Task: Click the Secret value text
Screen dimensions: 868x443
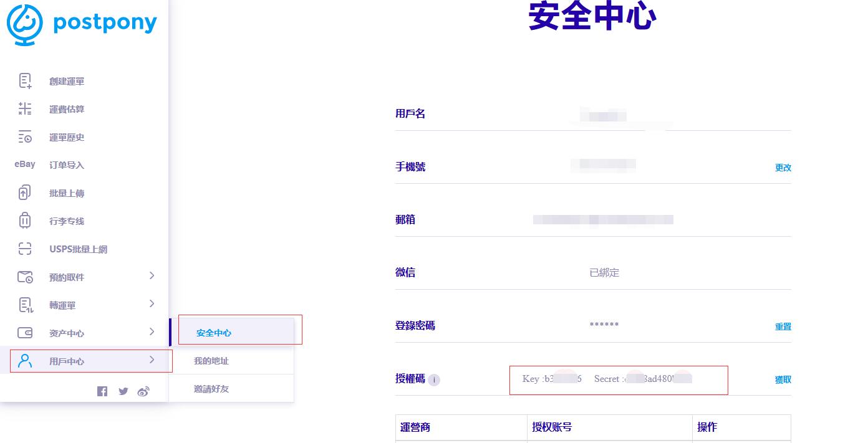Action: pos(643,379)
